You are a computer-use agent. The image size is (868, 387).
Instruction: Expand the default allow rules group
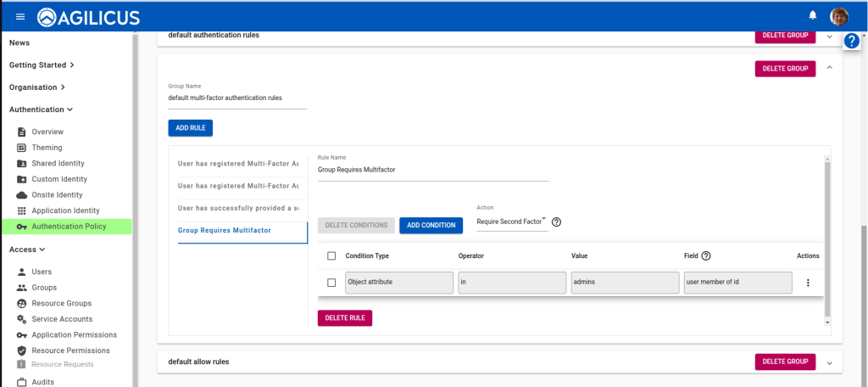[x=829, y=362]
